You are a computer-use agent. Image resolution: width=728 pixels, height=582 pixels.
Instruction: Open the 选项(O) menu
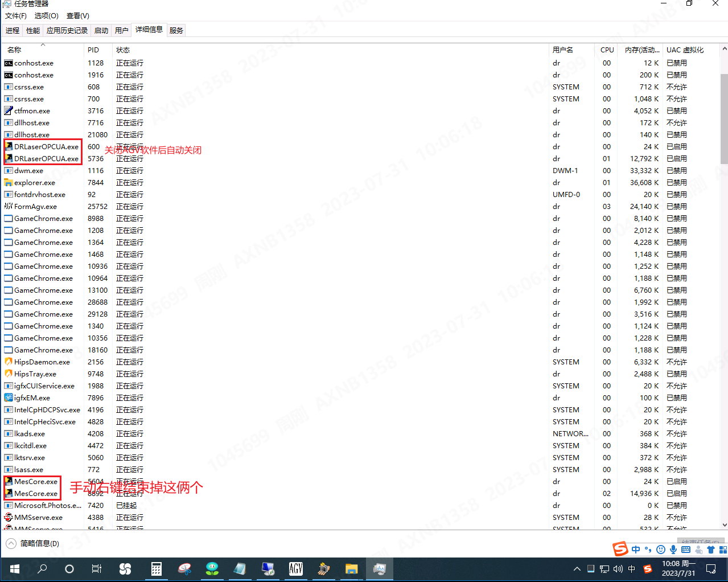[47, 16]
